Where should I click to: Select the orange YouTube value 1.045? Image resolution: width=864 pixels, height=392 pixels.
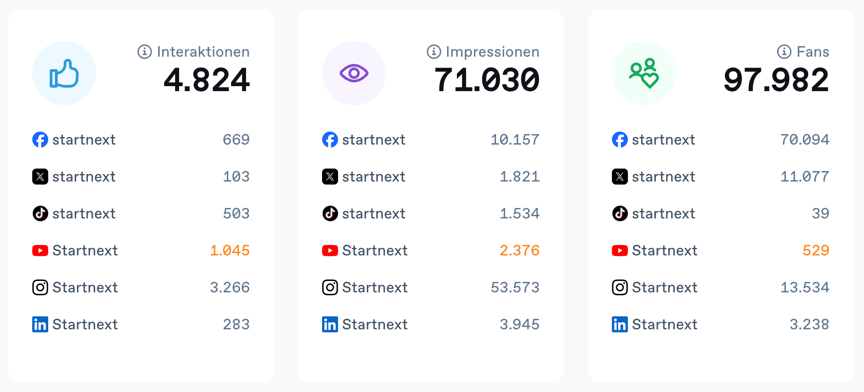click(x=230, y=251)
